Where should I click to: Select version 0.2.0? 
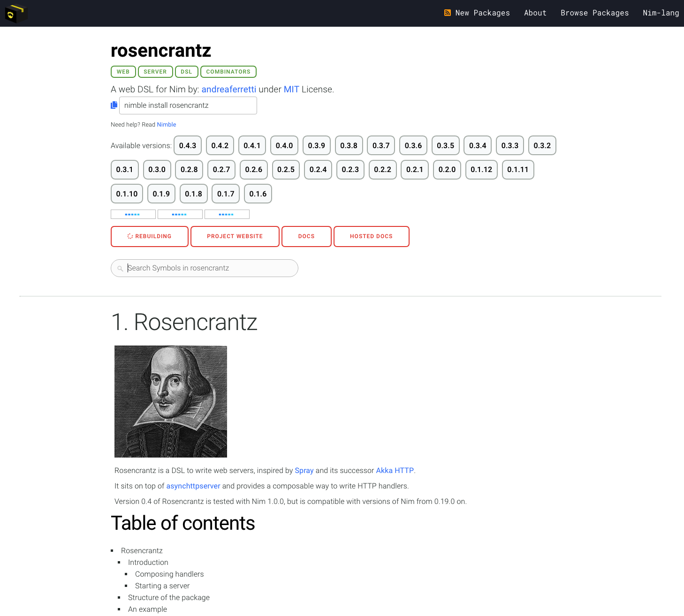(x=447, y=170)
